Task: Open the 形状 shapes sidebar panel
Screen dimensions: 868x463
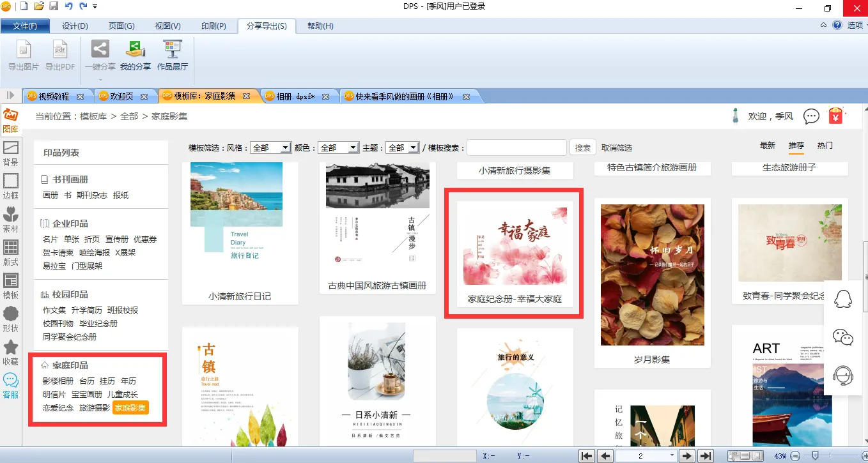Action: [x=11, y=320]
